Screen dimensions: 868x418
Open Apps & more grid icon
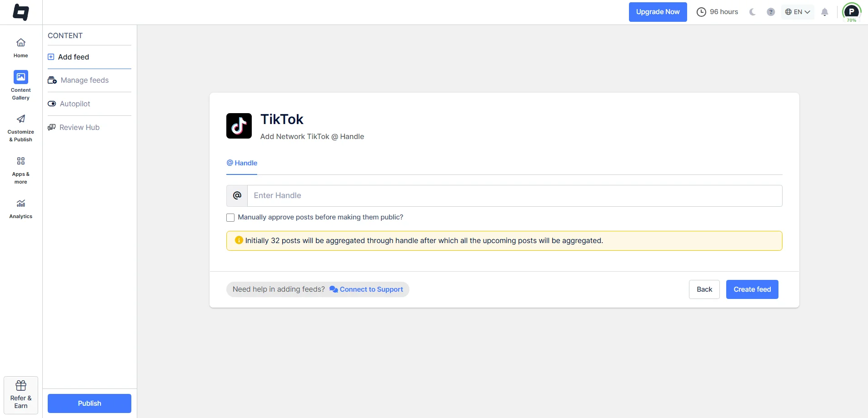click(x=21, y=161)
